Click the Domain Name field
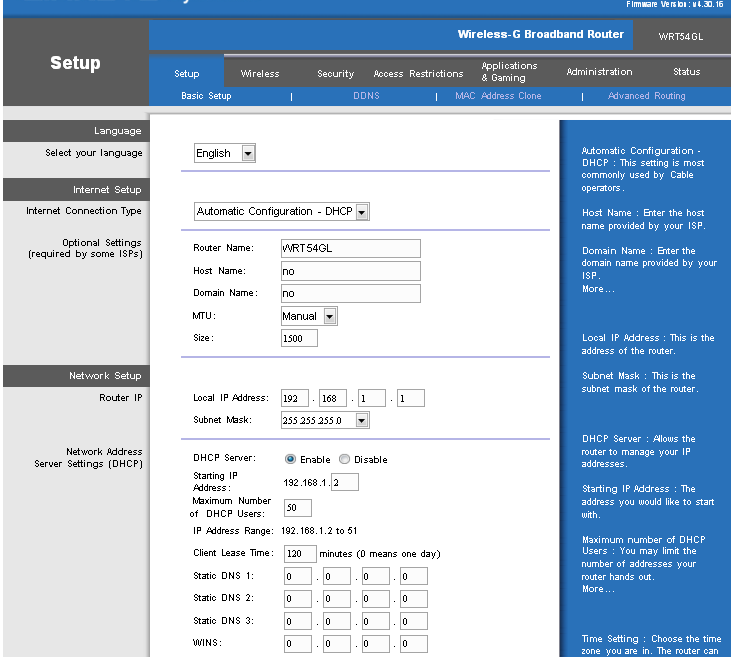The image size is (731, 657). click(351, 293)
